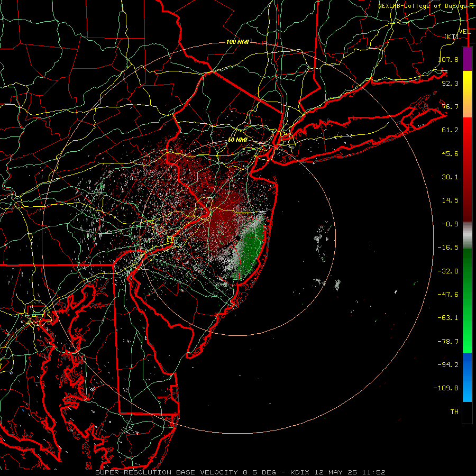Screen dimensions: 476x476
Task: Click the 76.7 velocity scale value
Action: pyautogui.click(x=450, y=106)
